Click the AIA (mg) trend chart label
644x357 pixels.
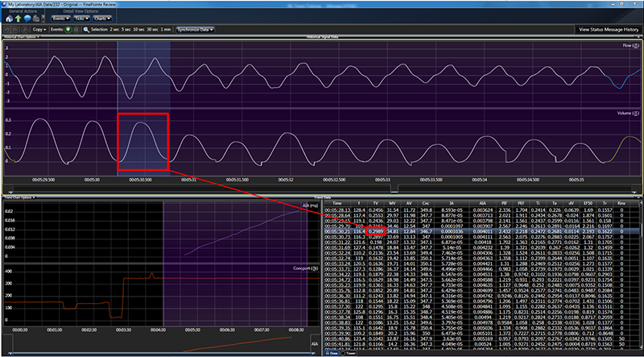click(x=310, y=205)
